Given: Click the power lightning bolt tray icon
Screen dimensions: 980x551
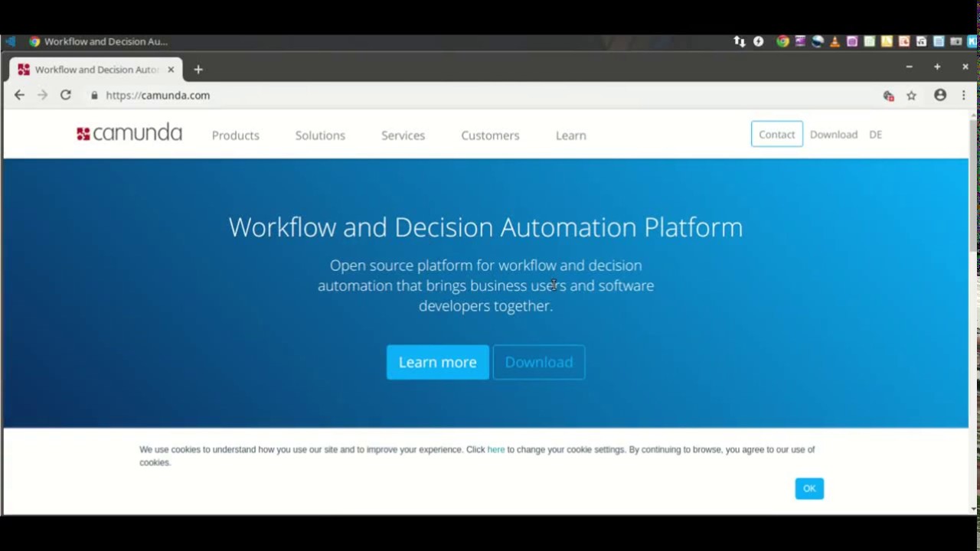Looking at the screenshot, I should 758,41.
